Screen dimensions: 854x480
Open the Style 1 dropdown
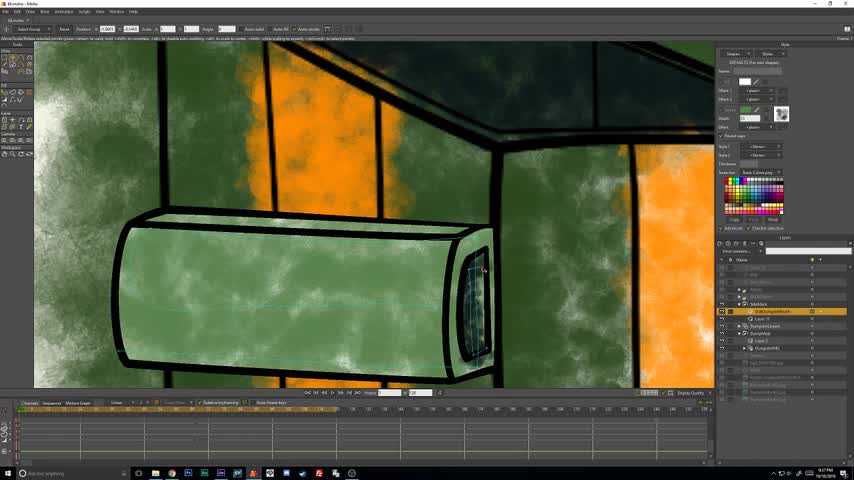[760, 147]
